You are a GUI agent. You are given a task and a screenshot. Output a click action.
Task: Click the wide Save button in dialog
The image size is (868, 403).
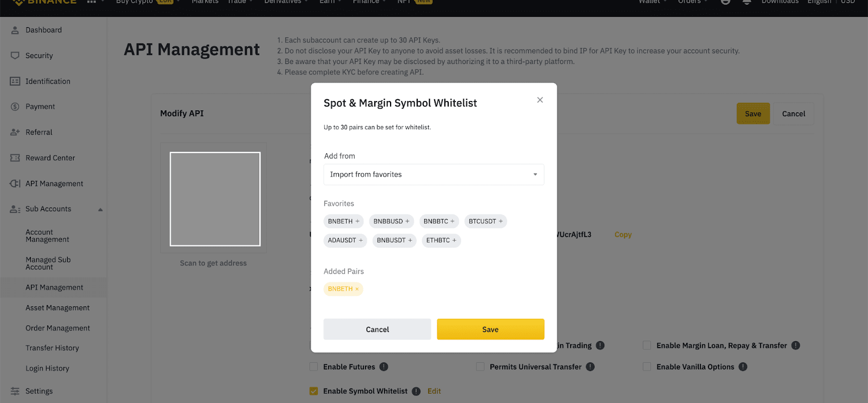[x=490, y=330]
